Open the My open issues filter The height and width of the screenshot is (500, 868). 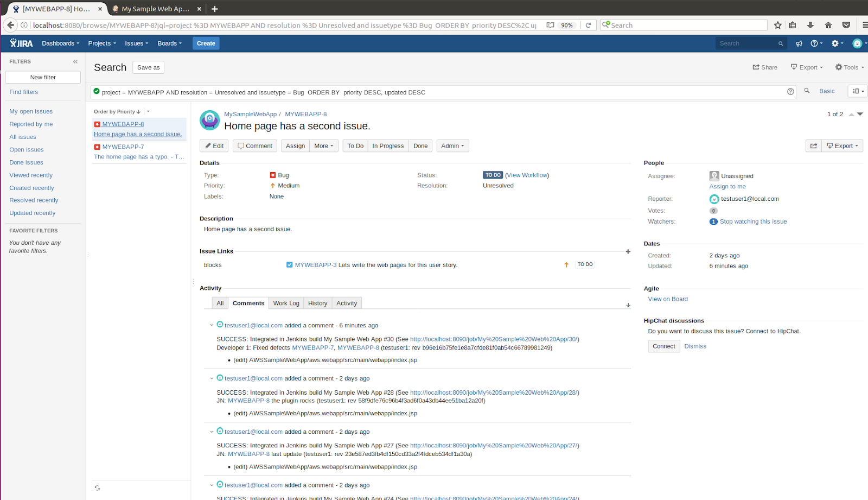31,111
